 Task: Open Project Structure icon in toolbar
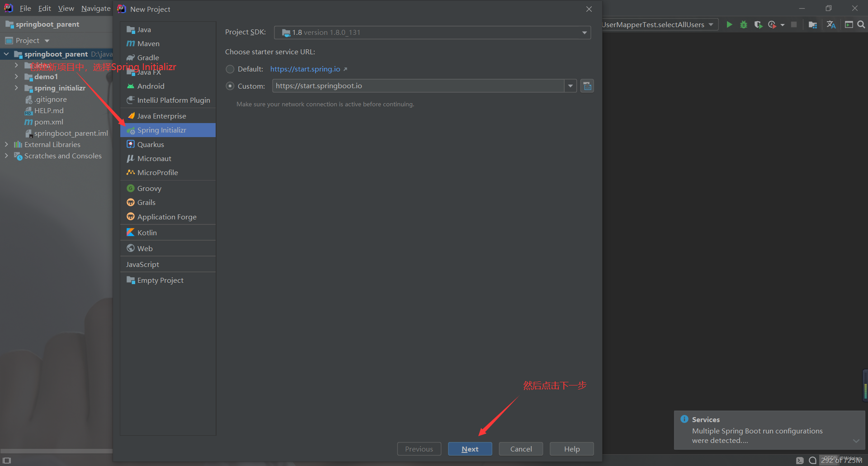(x=813, y=24)
